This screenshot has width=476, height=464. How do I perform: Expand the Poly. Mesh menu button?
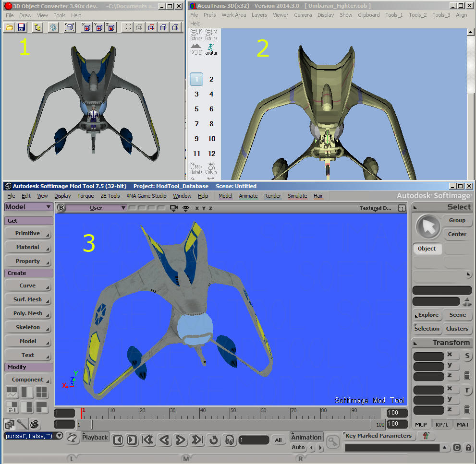28,313
